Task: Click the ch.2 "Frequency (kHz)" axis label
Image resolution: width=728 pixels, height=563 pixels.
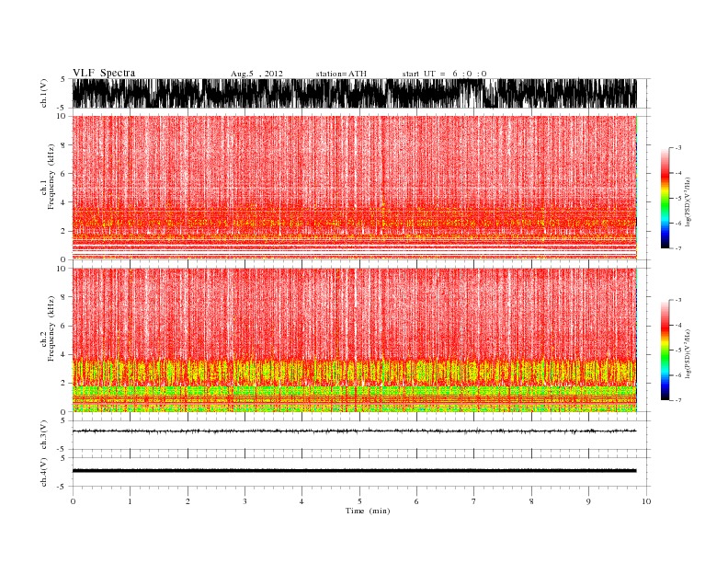Action: [51, 329]
